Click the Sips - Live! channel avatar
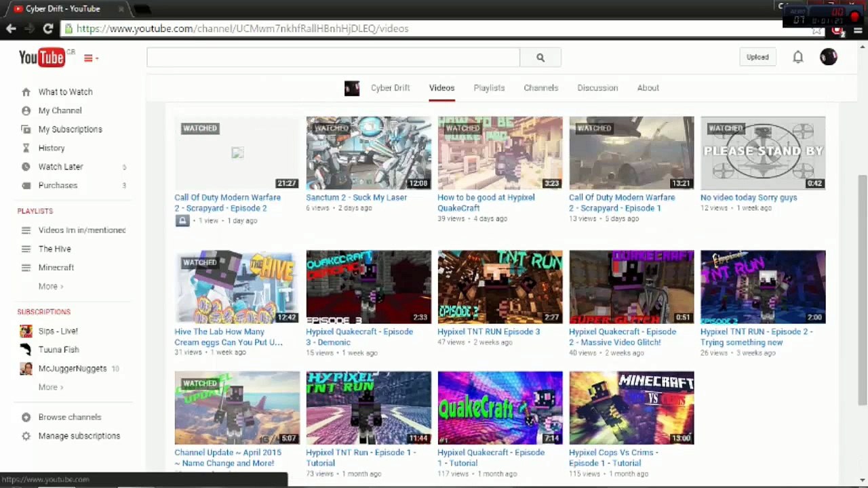Image resolution: width=868 pixels, height=488 pixels. point(26,331)
